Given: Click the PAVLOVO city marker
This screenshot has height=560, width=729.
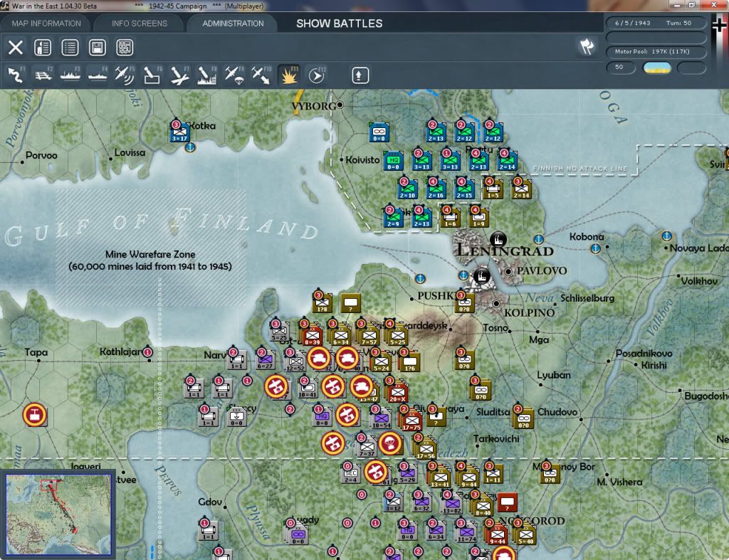Looking at the screenshot, I should pos(508,271).
